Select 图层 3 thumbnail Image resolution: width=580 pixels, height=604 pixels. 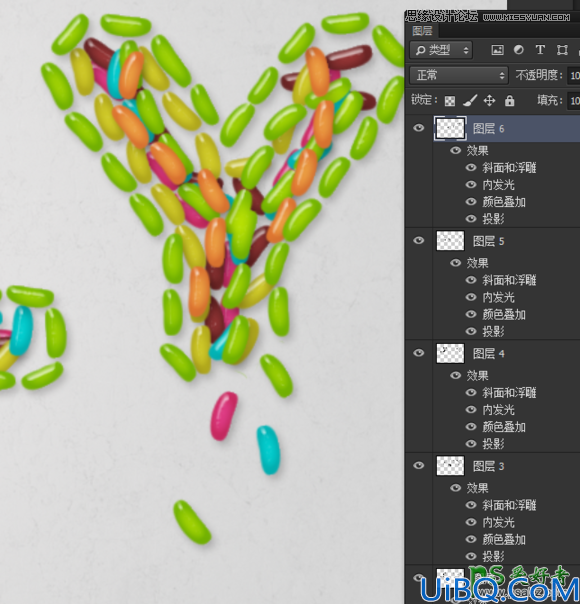(450, 466)
